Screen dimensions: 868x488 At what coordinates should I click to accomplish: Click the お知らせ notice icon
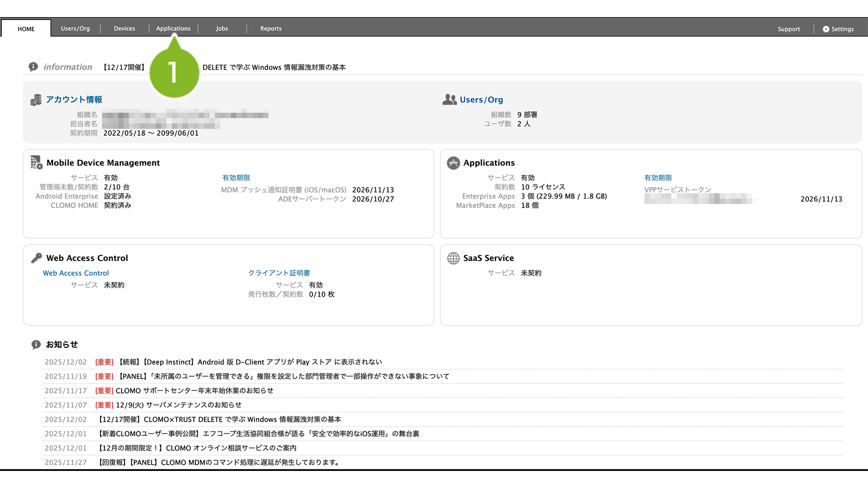pos(36,345)
